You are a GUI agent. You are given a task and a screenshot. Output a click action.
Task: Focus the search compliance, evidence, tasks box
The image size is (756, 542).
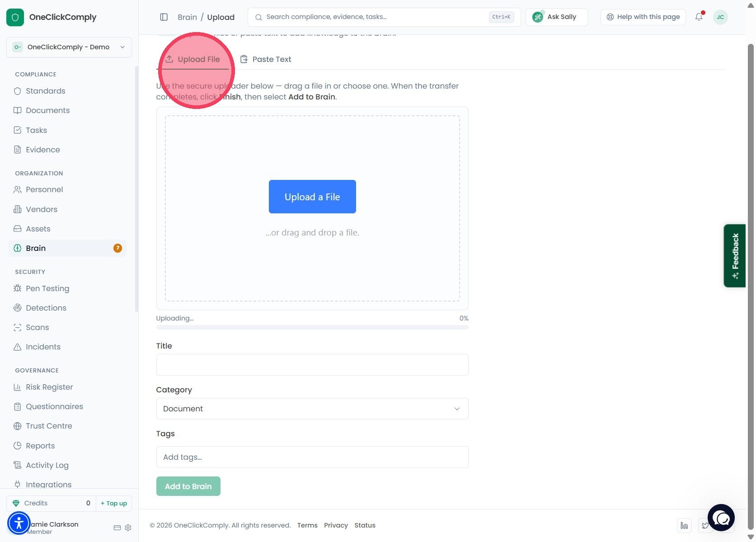pos(384,17)
